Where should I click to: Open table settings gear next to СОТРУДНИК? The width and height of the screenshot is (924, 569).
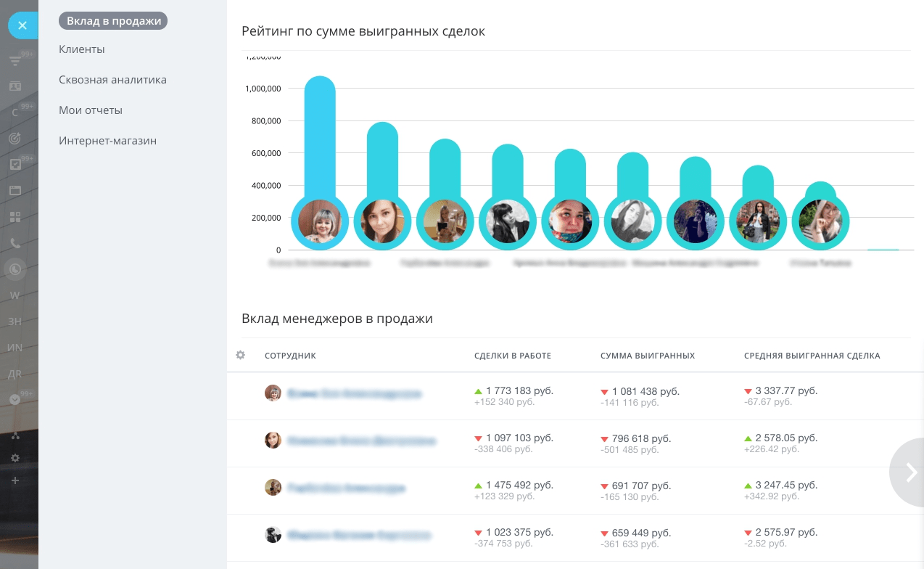241,355
